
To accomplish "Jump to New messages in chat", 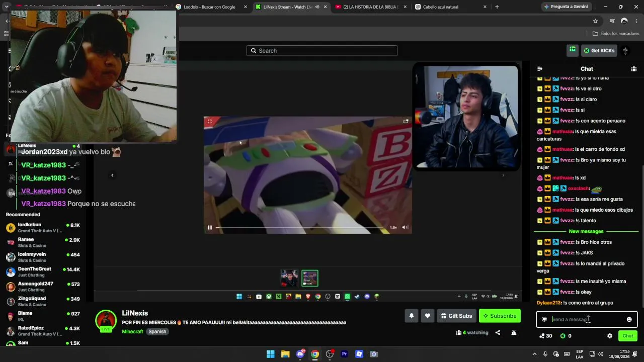I will click(586, 231).
